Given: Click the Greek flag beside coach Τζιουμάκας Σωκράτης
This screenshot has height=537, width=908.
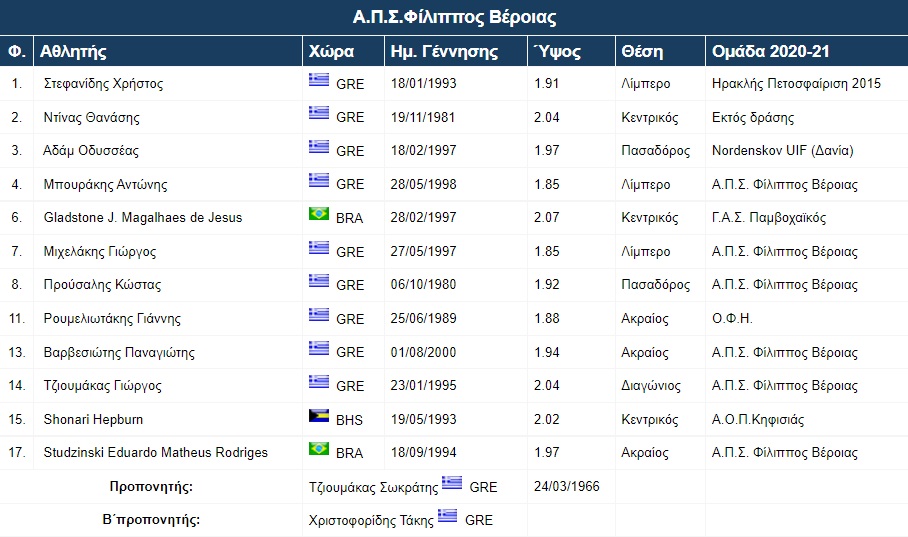Looking at the screenshot, I should [x=452, y=482].
